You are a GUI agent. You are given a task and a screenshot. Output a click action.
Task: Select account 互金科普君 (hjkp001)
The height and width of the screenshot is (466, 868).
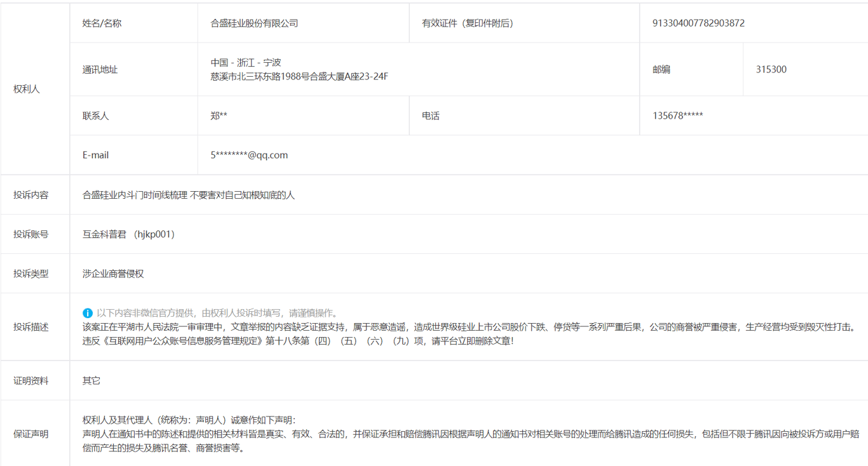(x=129, y=234)
